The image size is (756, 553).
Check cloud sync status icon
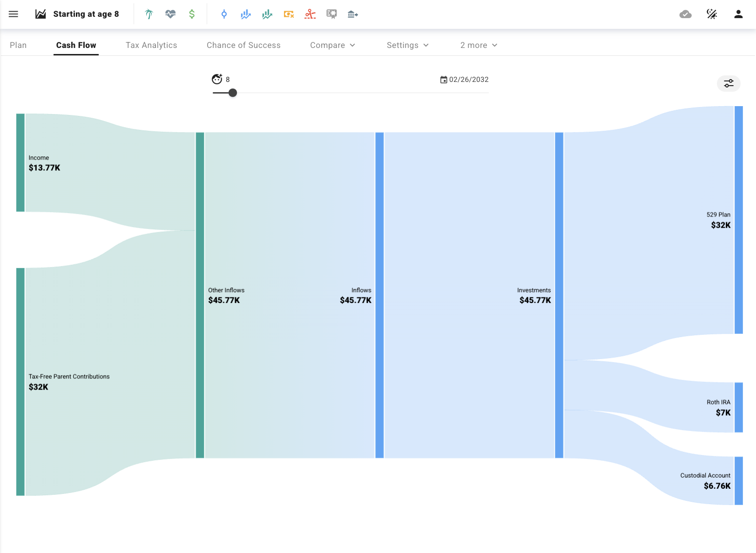(x=685, y=14)
